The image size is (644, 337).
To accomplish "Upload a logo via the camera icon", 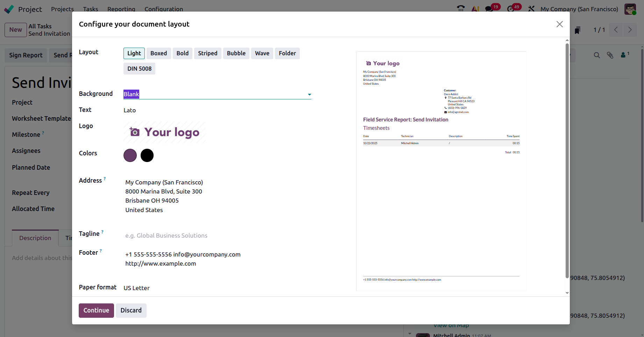I will [135, 132].
